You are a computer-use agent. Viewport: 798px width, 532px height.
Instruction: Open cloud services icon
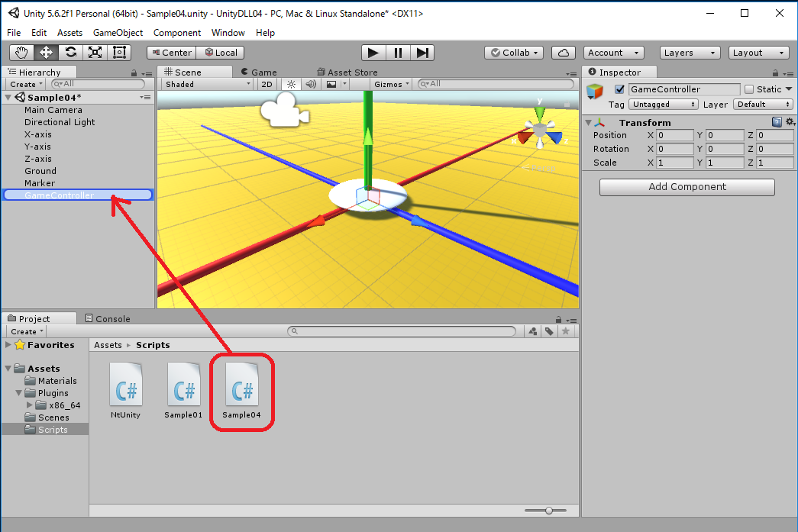564,53
